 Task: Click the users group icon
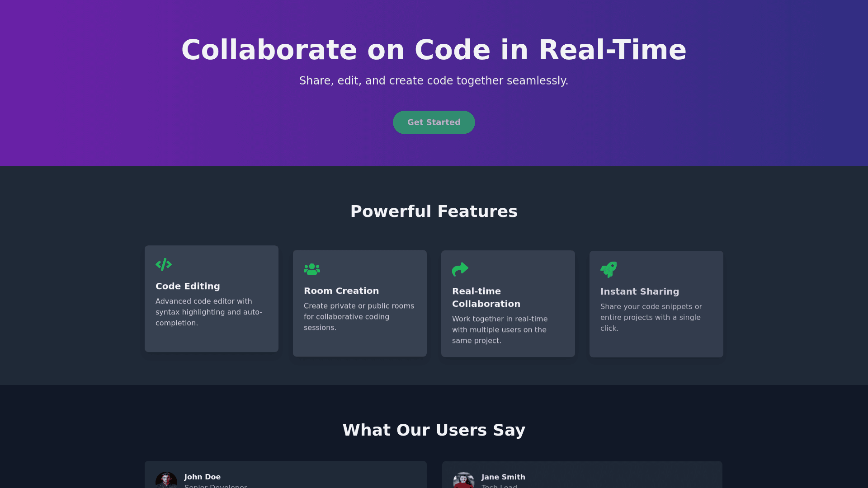coord(312,269)
